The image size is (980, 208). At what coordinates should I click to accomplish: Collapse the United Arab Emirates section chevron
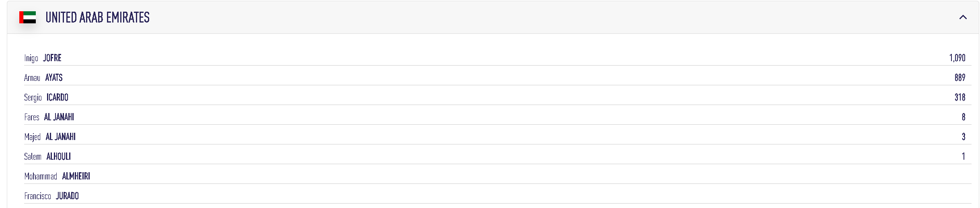coord(963,17)
